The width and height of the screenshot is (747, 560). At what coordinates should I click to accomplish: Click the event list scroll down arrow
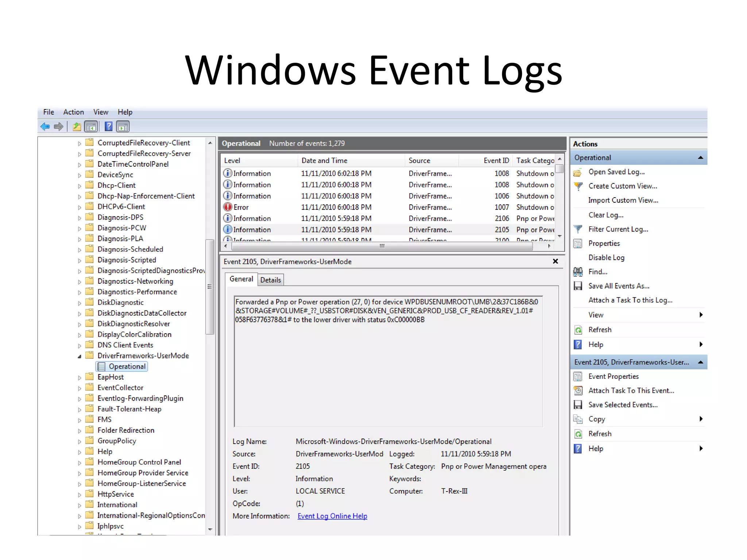[x=560, y=237]
